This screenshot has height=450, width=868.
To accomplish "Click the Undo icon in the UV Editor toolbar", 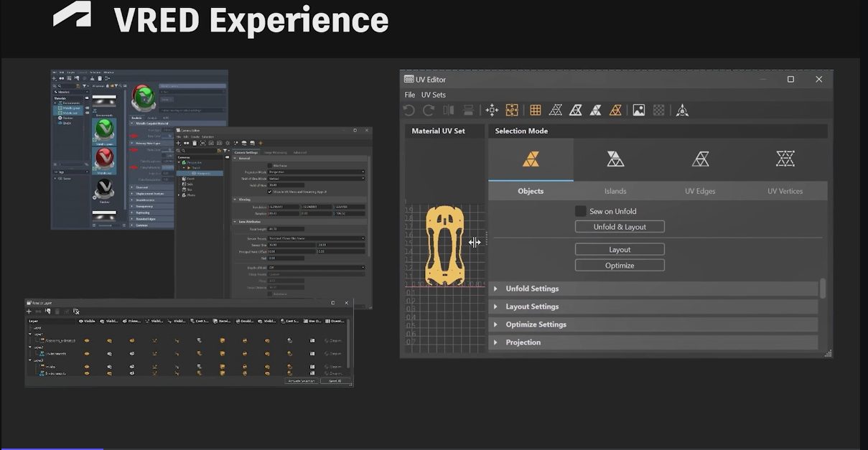I will (x=409, y=110).
